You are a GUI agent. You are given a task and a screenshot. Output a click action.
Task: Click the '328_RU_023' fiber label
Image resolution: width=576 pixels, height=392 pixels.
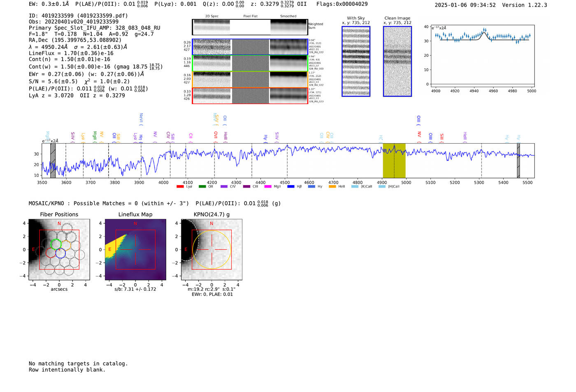click(x=316, y=101)
